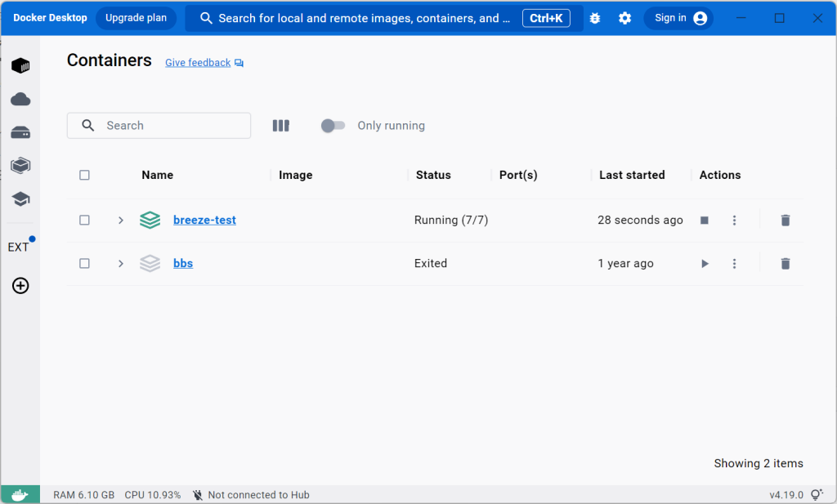The image size is (837, 504).
Task: Stop the breeze-test container
Action: pyautogui.click(x=704, y=220)
